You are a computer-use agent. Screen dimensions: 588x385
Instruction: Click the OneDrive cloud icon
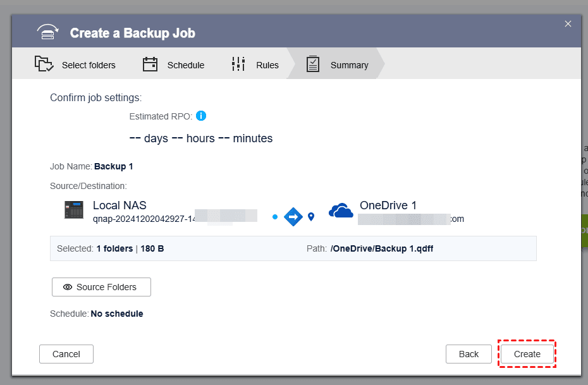coord(341,211)
